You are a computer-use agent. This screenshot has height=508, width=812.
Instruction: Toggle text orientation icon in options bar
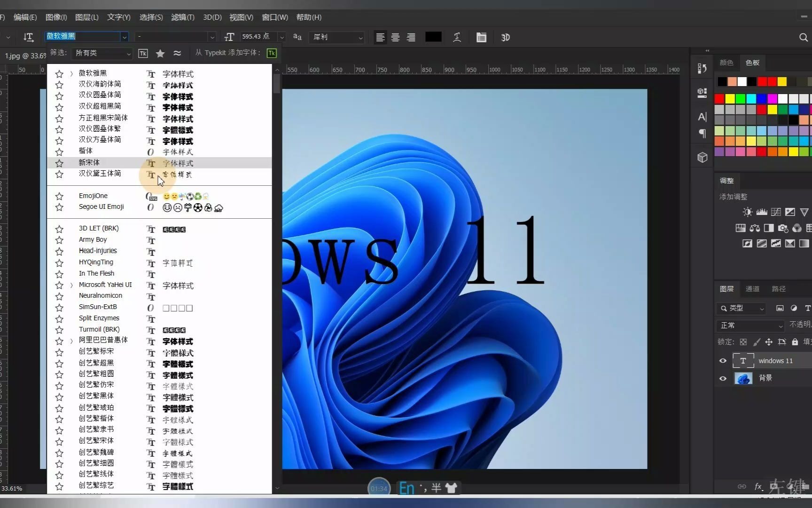[28, 37]
